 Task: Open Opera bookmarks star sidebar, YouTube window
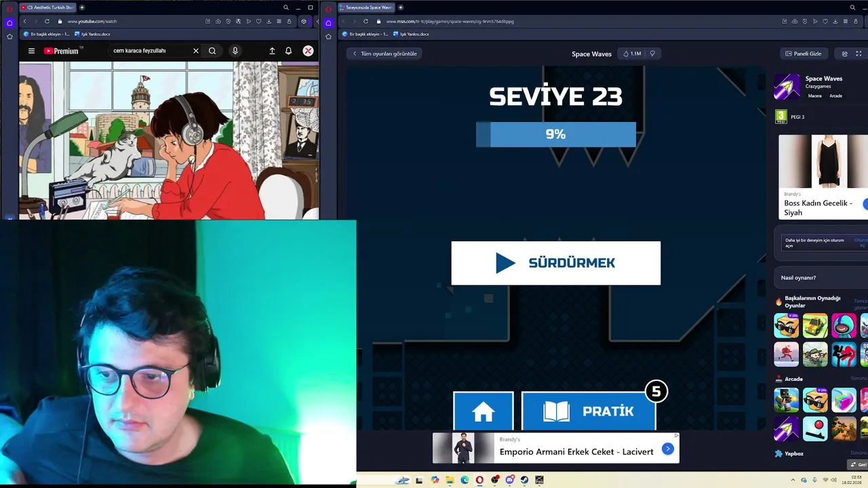pos(9,37)
